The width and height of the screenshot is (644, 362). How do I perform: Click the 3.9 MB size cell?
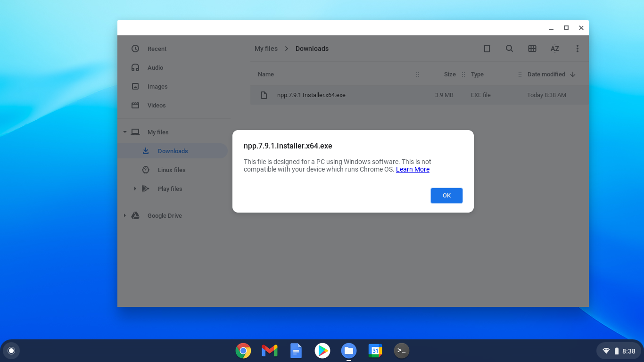[x=444, y=95]
